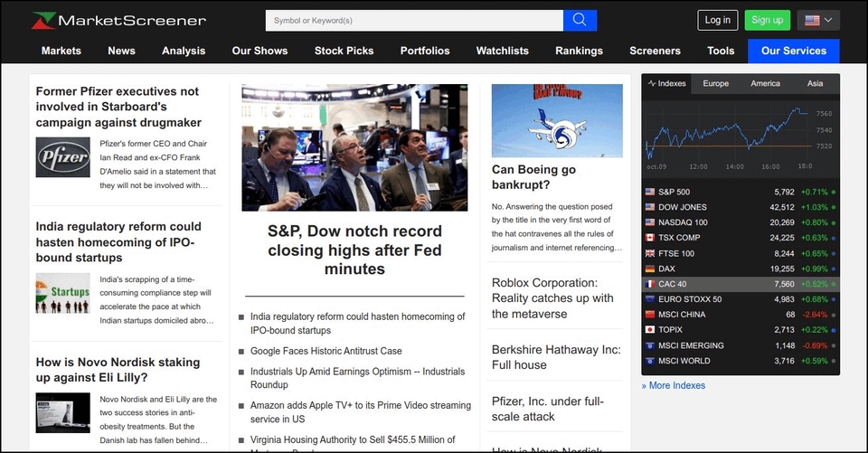Click the green Sign up button
868x453 pixels.
[x=768, y=21]
